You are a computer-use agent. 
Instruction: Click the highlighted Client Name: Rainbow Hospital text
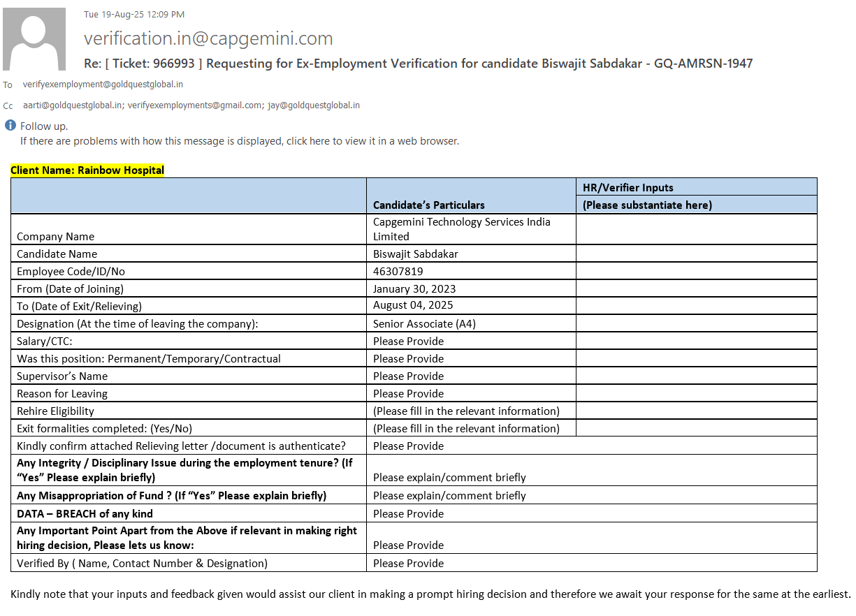click(x=87, y=170)
